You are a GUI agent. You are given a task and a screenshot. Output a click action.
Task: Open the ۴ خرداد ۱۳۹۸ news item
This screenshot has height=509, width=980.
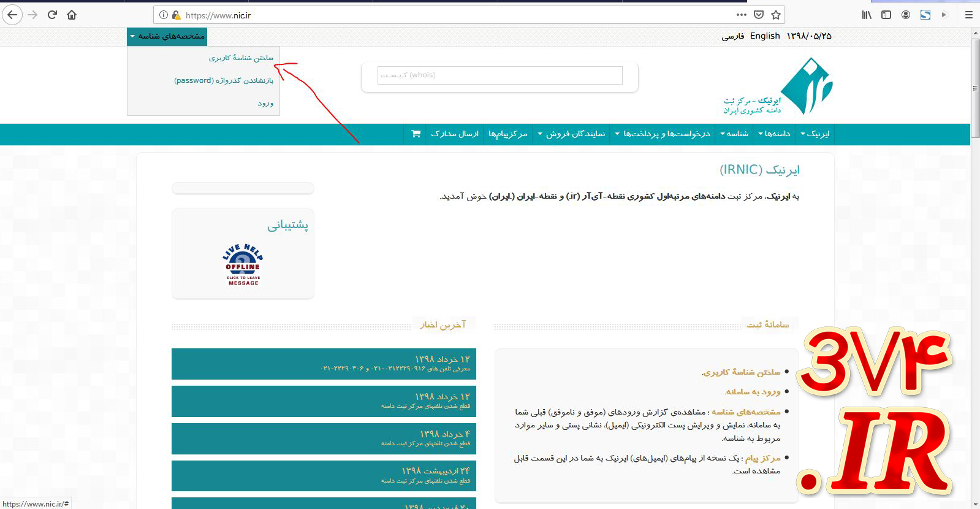pyautogui.click(x=324, y=438)
